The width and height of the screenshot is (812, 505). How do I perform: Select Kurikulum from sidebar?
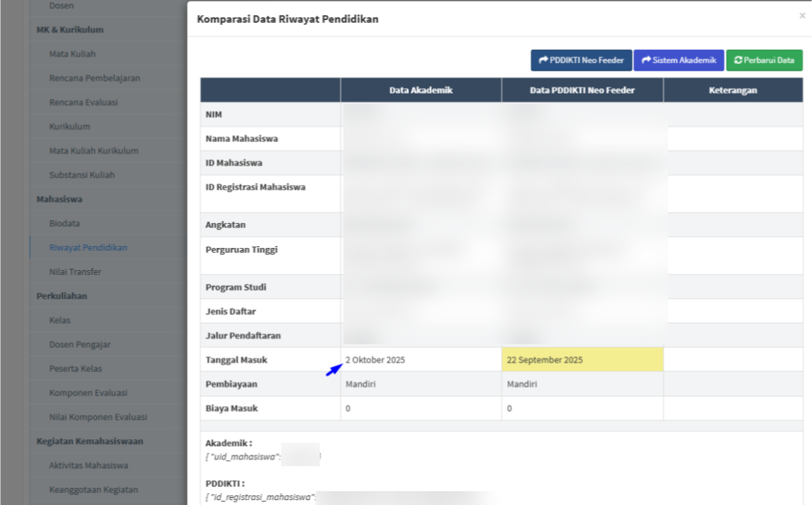[x=69, y=127]
